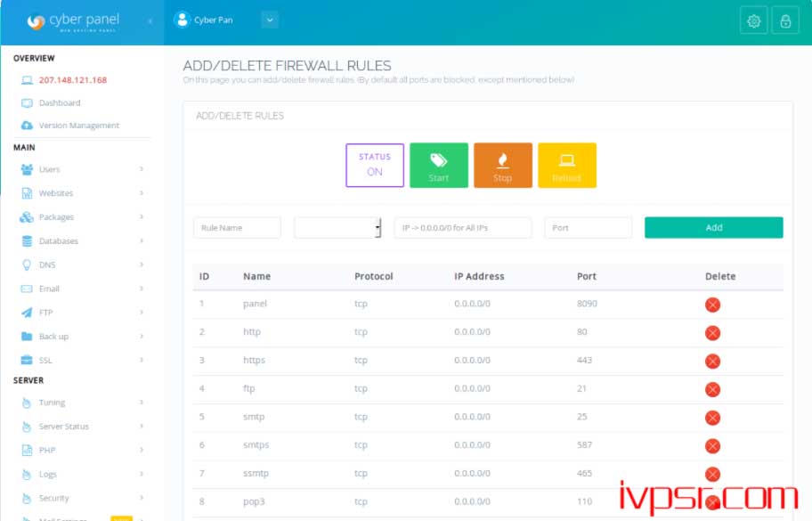The image size is (812, 521).
Task: Delete the smtp rule on port 25
Action: pyautogui.click(x=712, y=418)
